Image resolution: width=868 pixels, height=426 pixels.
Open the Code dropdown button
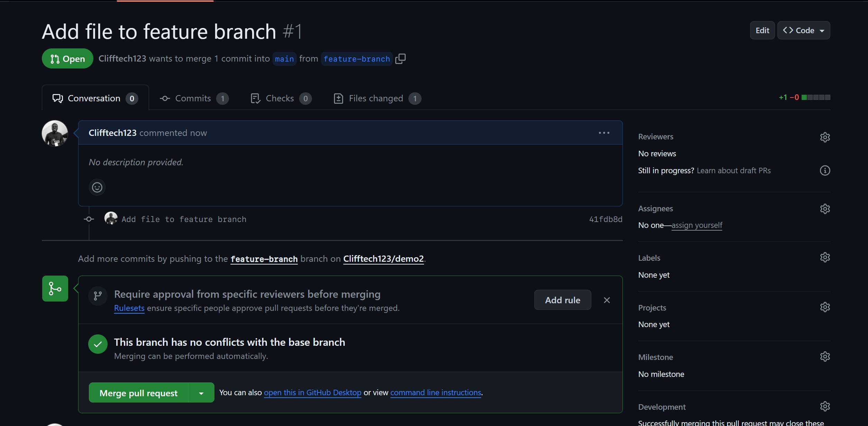pos(803,30)
